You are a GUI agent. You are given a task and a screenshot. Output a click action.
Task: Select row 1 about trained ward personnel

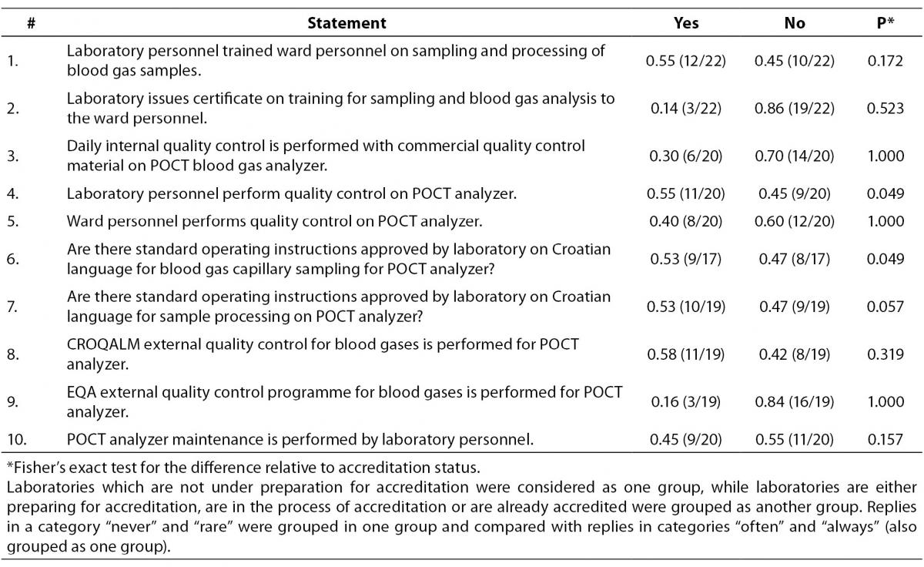pyautogui.click(x=462, y=59)
